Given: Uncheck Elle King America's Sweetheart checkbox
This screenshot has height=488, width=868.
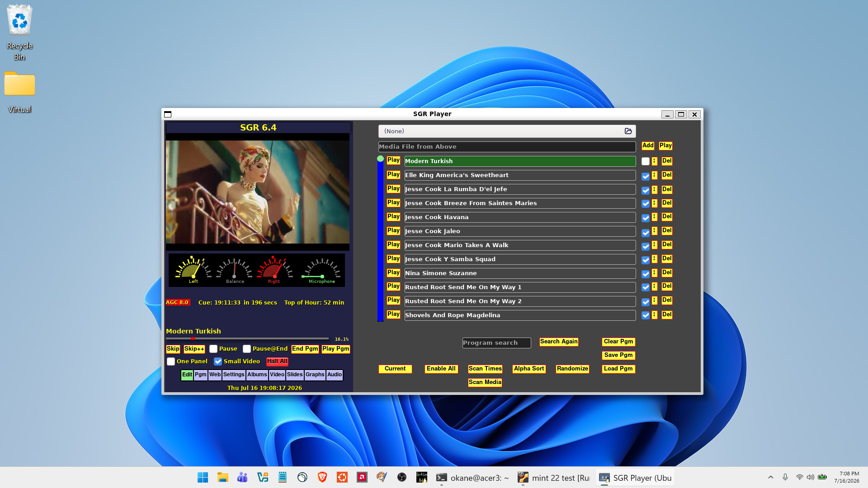Looking at the screenshot, I should pos(646,176).
